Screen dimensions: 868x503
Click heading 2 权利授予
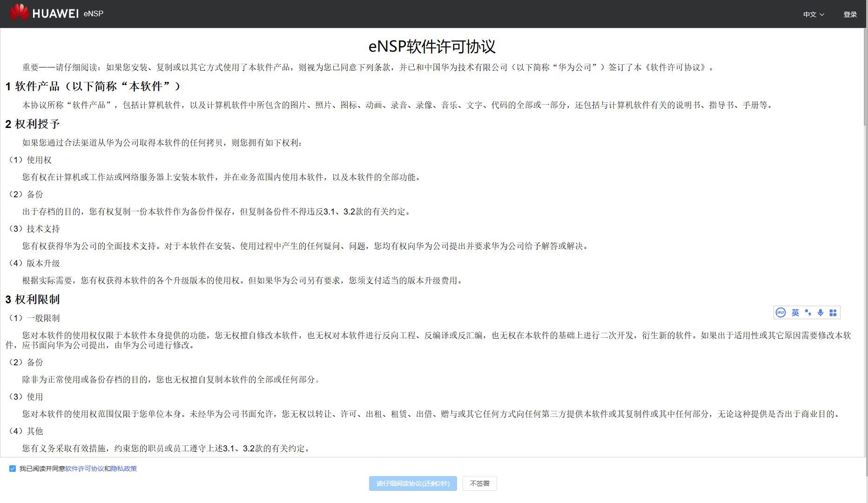[x=33, y=124]
